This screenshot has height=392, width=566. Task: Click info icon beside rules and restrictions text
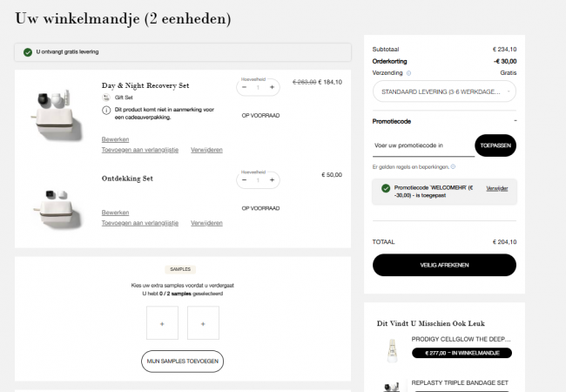(x=453, y=166)
